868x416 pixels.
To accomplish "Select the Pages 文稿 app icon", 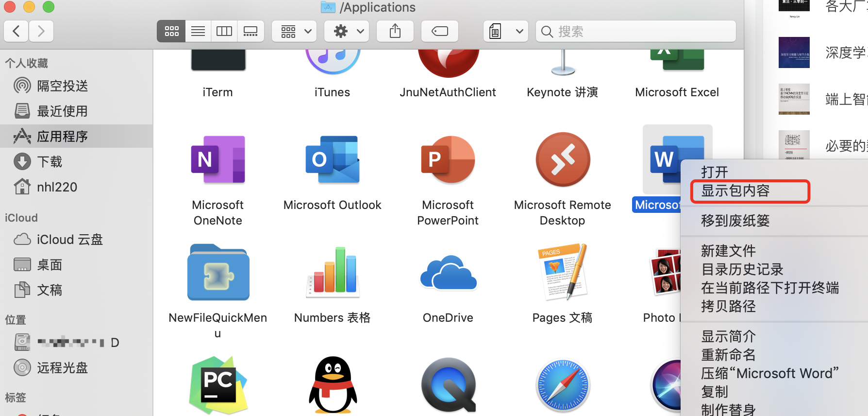I will pos(563,272).
